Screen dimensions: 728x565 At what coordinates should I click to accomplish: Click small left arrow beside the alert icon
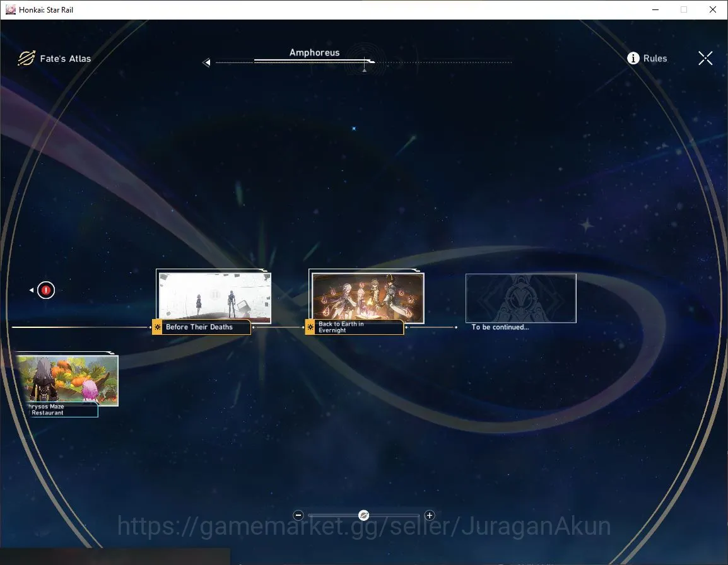(32, 290)
